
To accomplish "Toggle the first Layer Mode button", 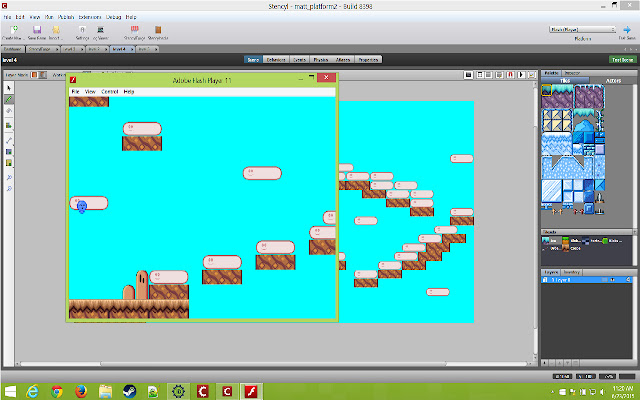I will click(x=34, y=75).
